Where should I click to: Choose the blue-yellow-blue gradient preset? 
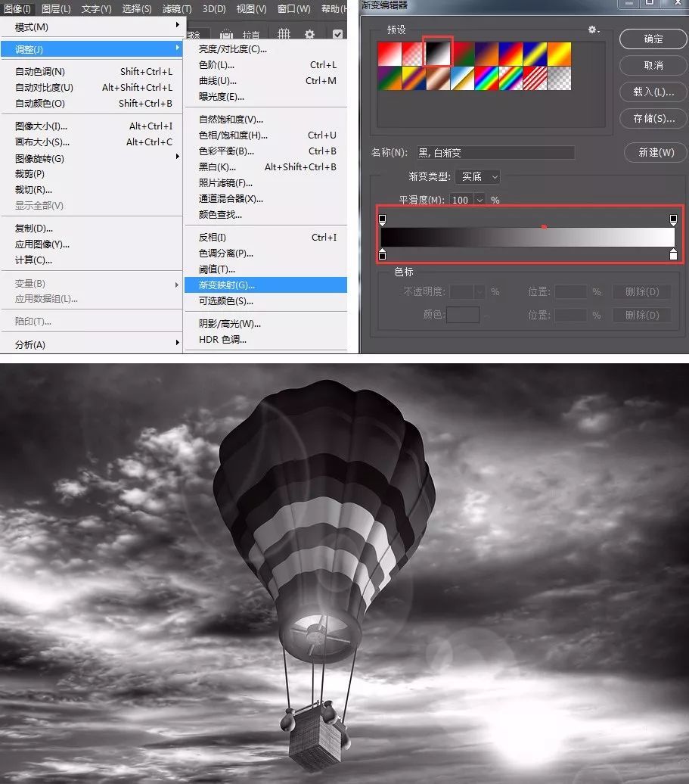pos(535,54)
